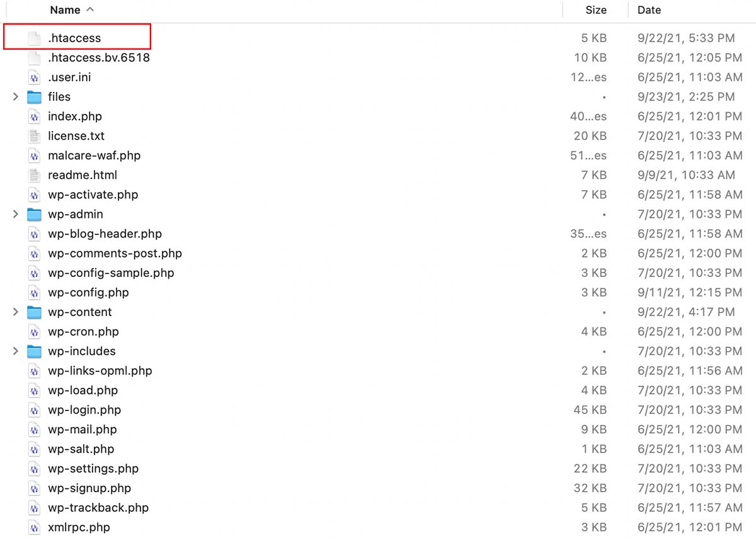Click the index.php file icon
The height and width of the screenshot is (542, 756).
[34, 116]
